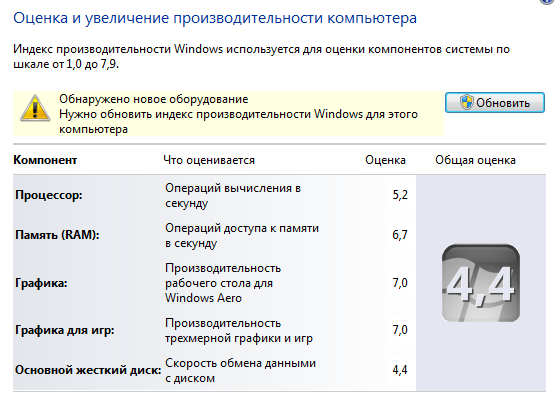The width and height of the screenshot is (554, 401).
Task: Select the Основной жесткий диск: row label
Action: [x=88, y=370]
